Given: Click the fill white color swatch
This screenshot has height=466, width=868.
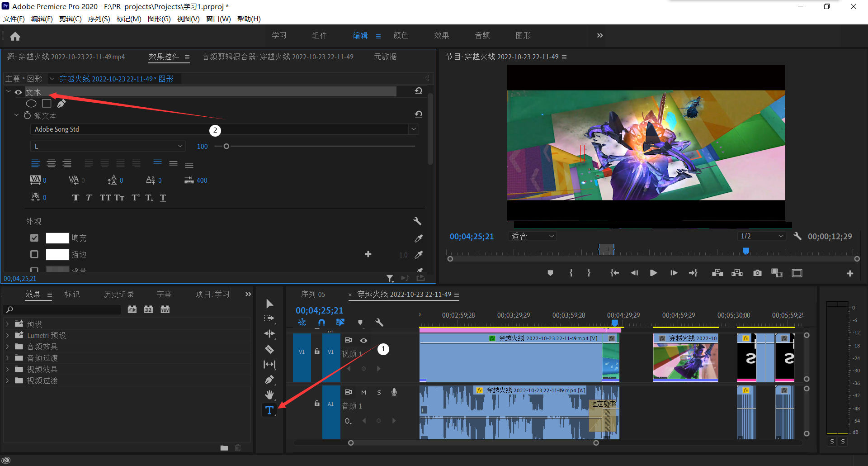Looking at the screenshot, I should 57,238.
